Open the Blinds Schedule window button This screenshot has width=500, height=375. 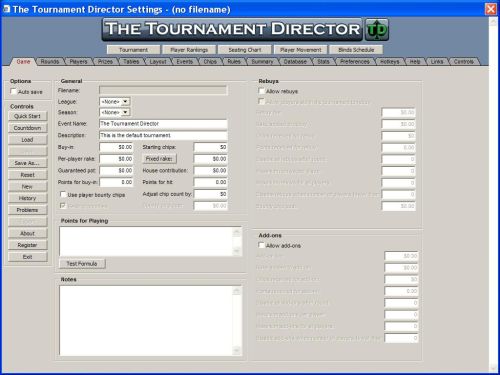(356, 50)
